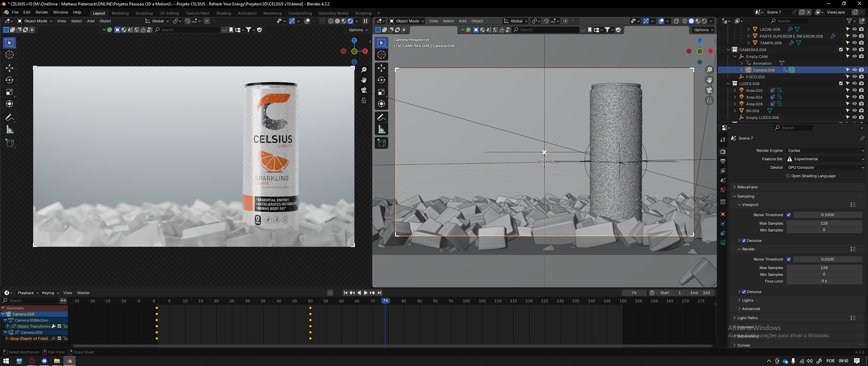Screen dimensions: 868x366
Task: Switch to the Geometry Nodes workspace tab
Action: (x=333, y=13)
